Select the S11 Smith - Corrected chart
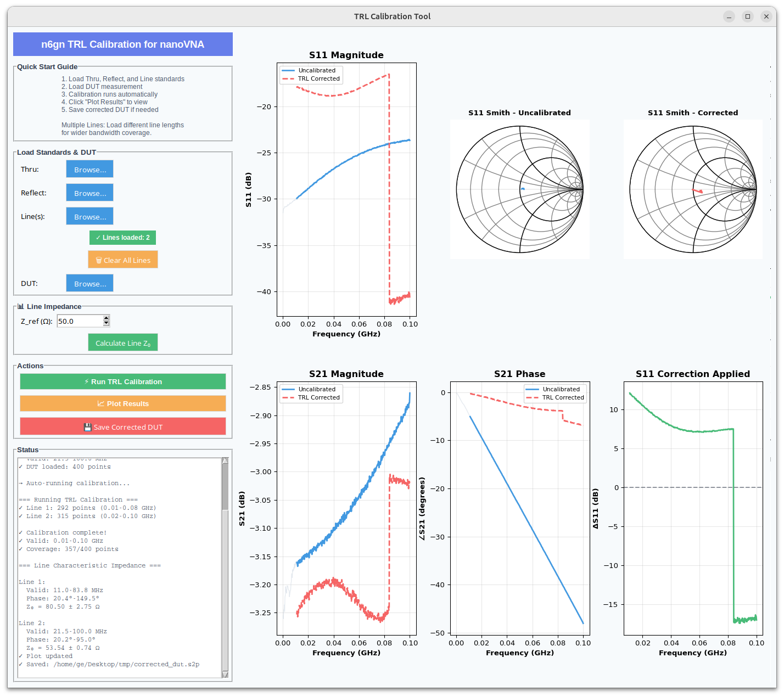This screenshot has height=697, width=784. pyautogui.click(x=693, y=189)
